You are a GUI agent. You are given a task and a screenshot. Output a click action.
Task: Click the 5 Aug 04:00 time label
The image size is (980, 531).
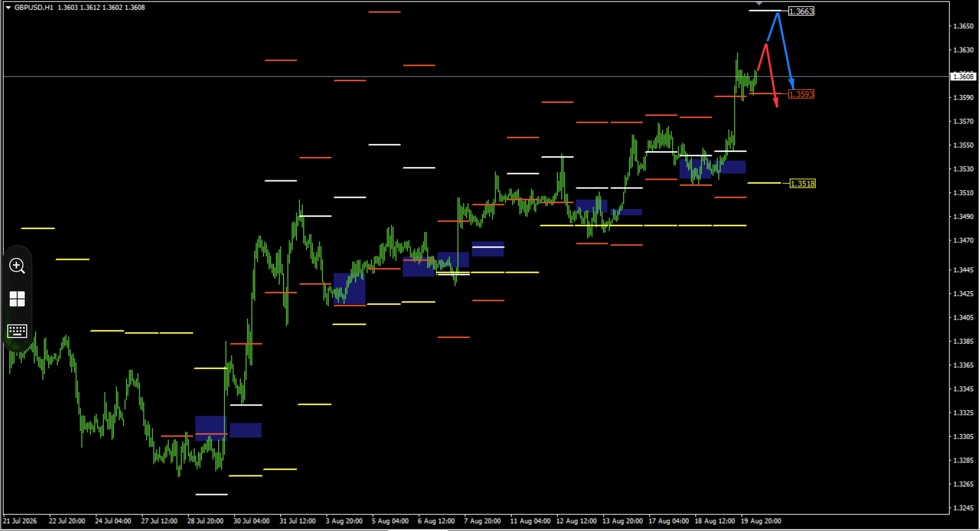pos(390,521)
